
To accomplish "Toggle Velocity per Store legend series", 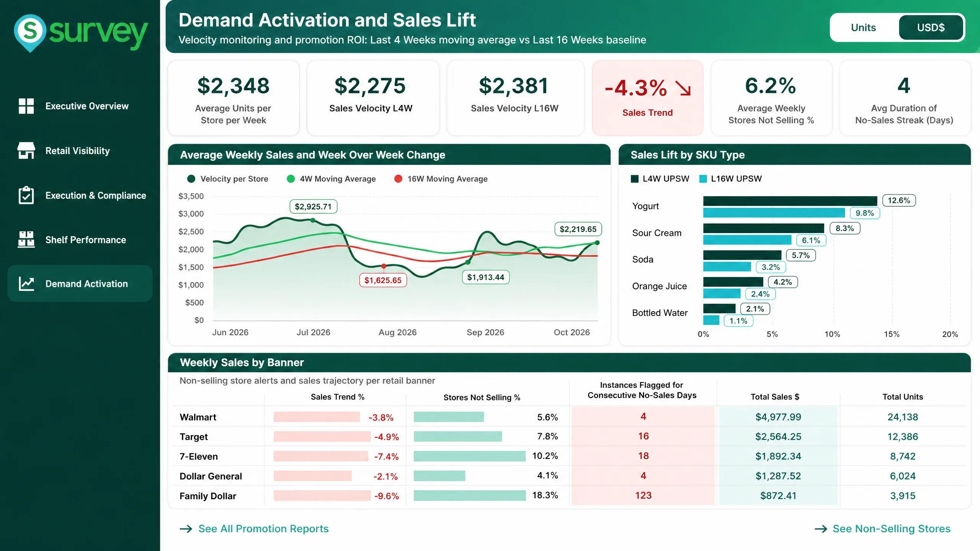I will [228, 179].
